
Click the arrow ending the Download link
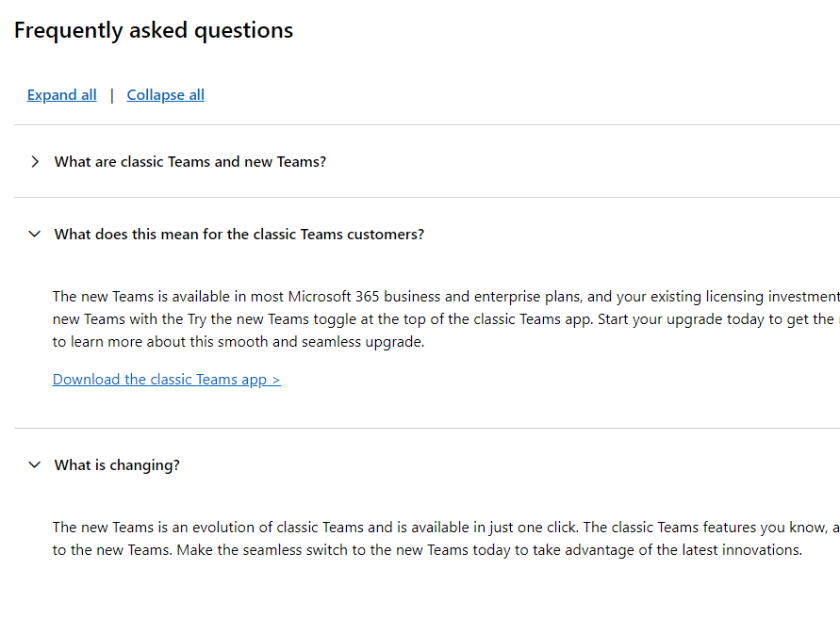[276, 380]
